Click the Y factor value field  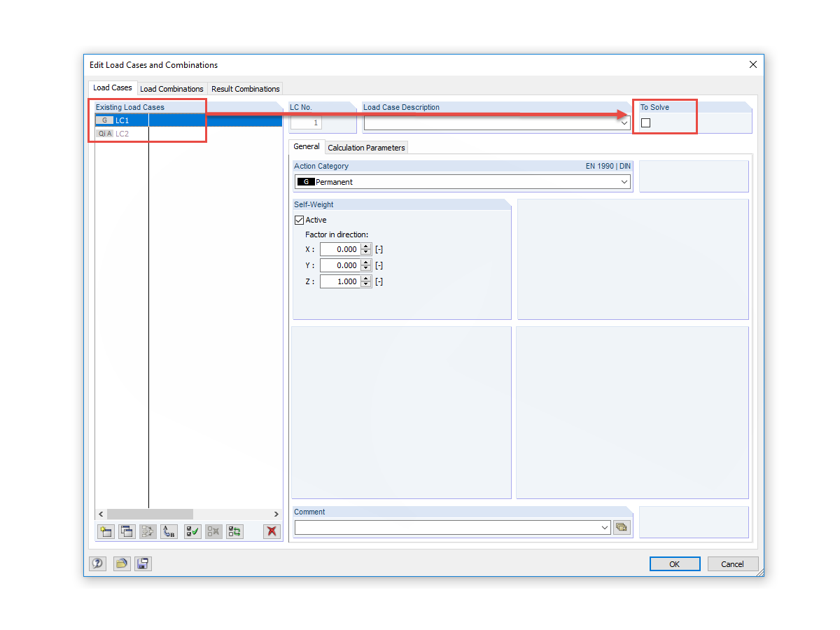[340, 265]
